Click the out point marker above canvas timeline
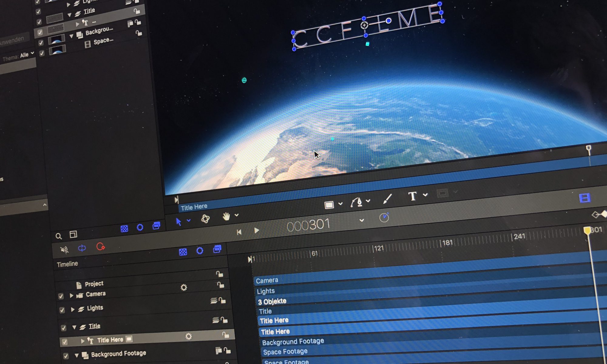 point(588,149)
